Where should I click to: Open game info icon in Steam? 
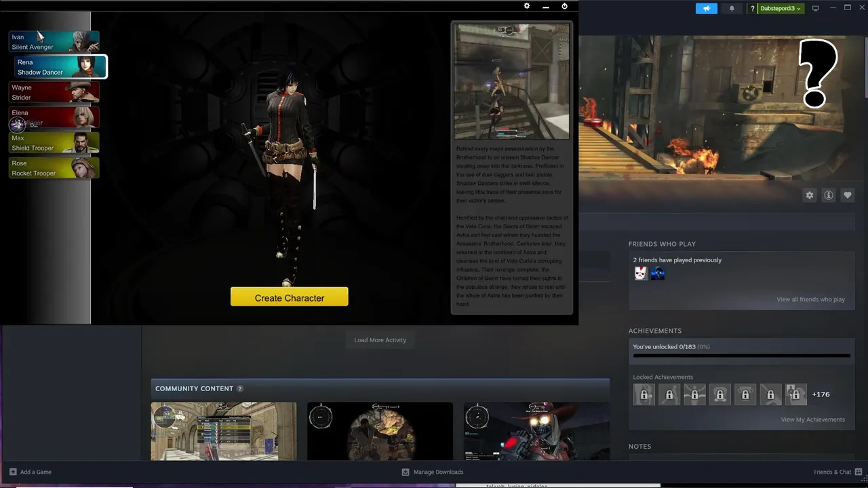(829, 195)
